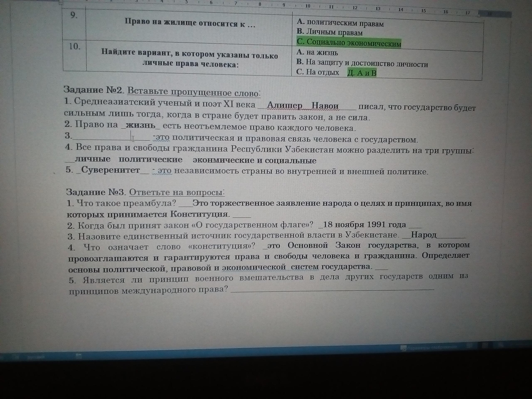Click the left indent marker on the ruler
This screenshot has height=399, width=532.
click(x=61, y=3)
